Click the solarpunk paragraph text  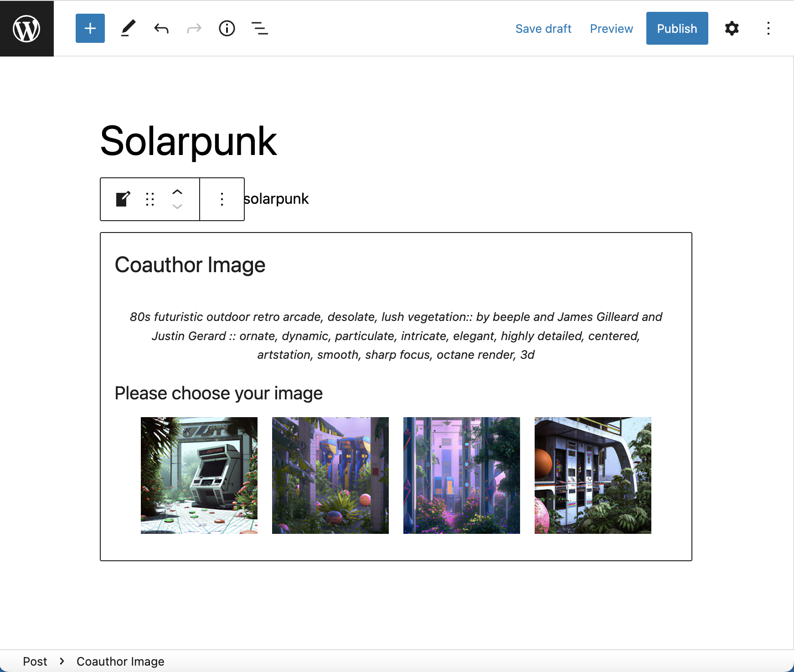pyautogui.click(x=276, y=199)
